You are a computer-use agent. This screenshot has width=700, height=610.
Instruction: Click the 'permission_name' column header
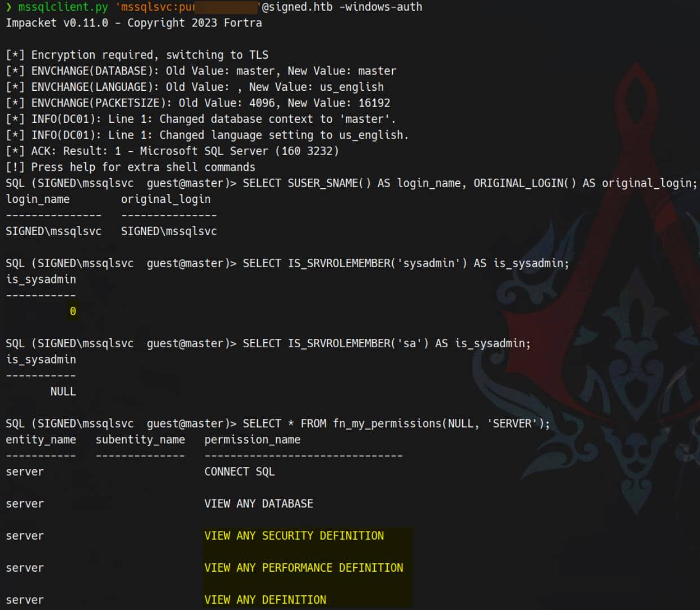(252, 440)
